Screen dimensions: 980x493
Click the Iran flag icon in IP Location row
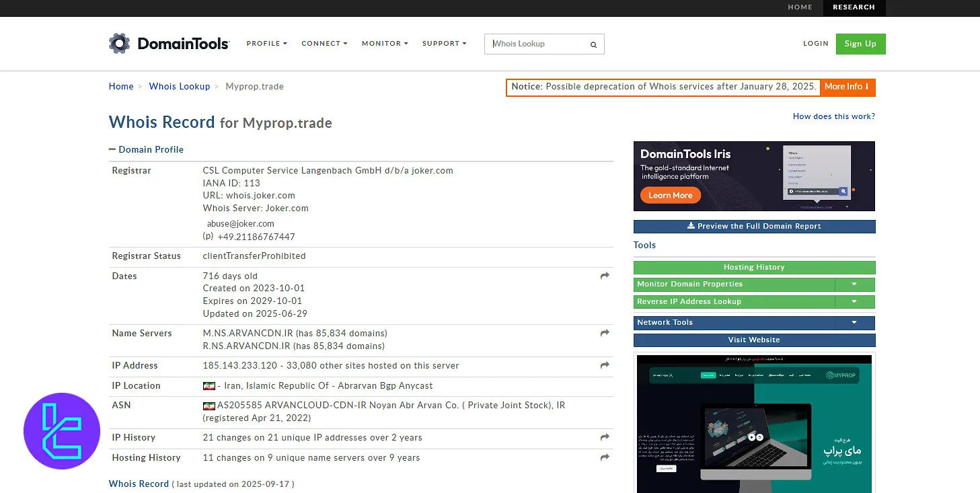[209, 385]
